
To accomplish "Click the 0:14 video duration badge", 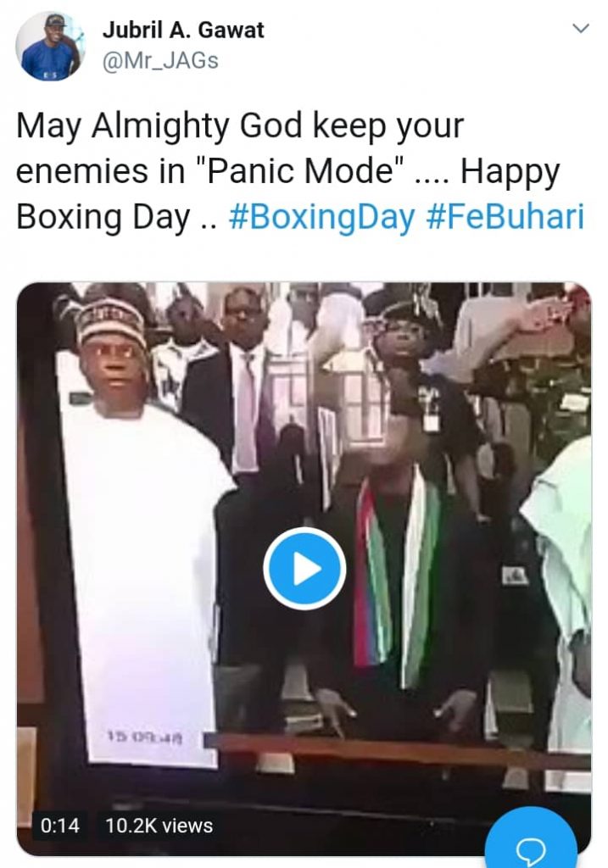I will (x=60, y=826).
